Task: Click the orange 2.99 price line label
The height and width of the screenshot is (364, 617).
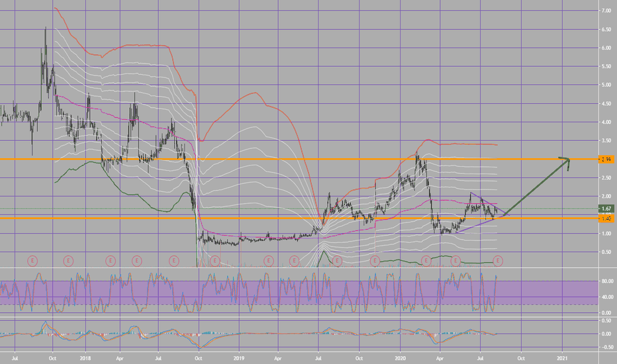Action: pyautogui.click(x=606, y=159)
